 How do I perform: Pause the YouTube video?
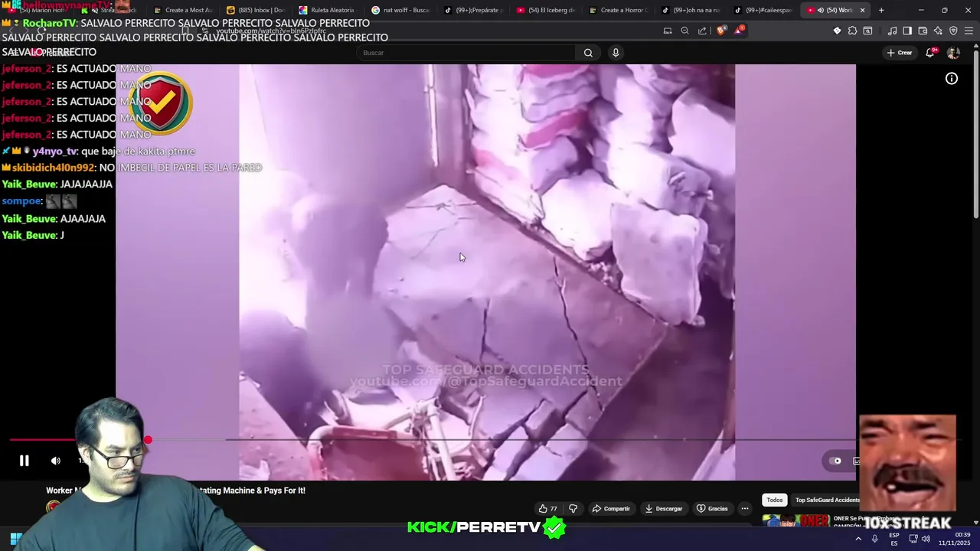(24, 461)
